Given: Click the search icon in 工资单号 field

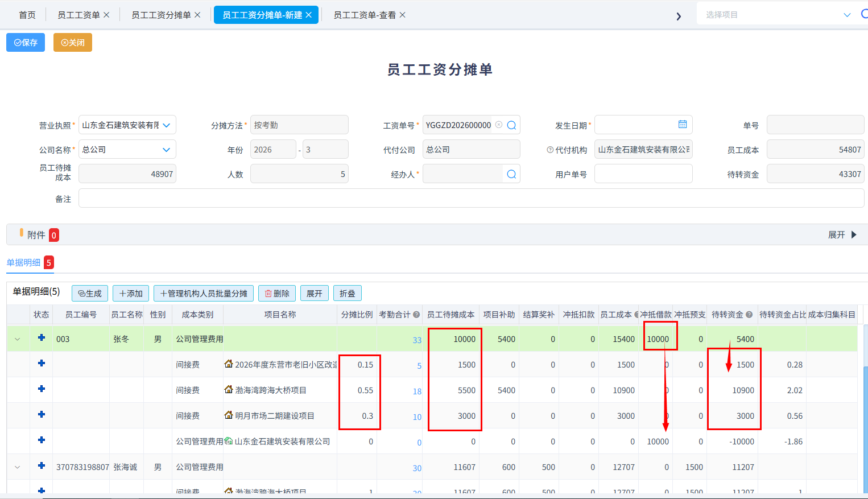Looking at the screenshot, I should tap(511, 125).
